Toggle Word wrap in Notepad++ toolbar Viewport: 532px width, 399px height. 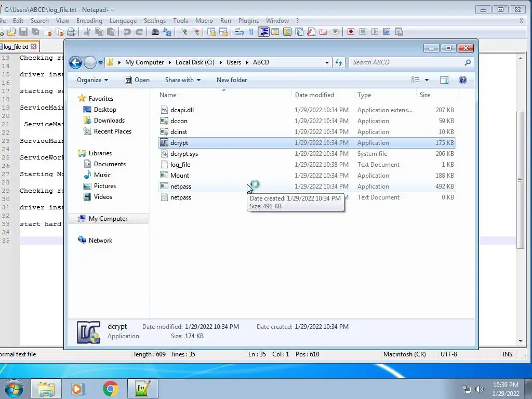pyautogui.click(x=239, y=32)
